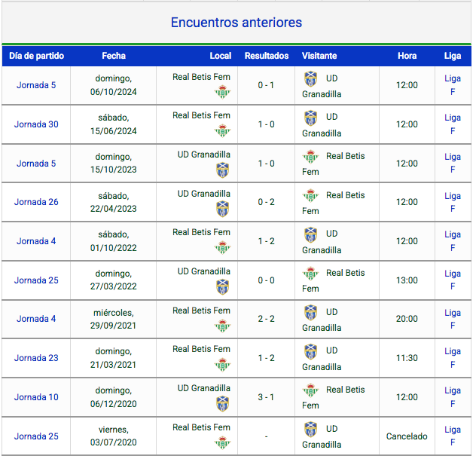Click Real Betis crest in 06/10/2024 row
The height and width of the screenshot is (459, 476).
point(224,93)
